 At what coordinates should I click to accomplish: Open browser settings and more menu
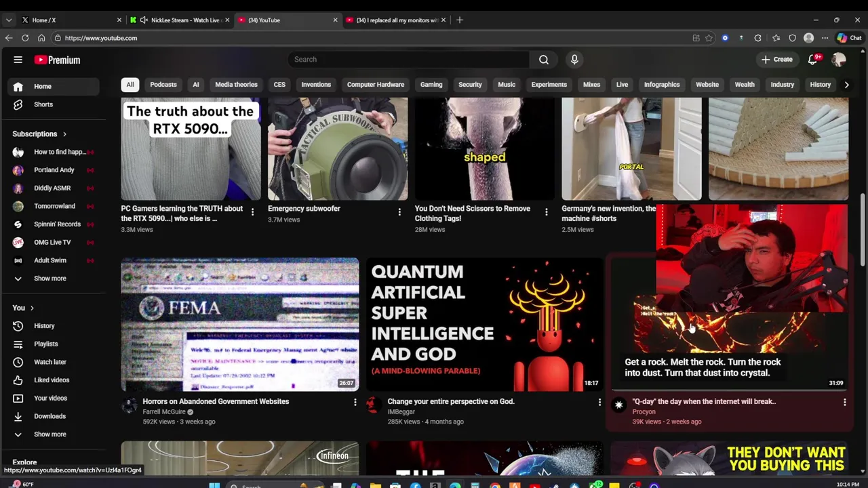[x=825, y=38]
